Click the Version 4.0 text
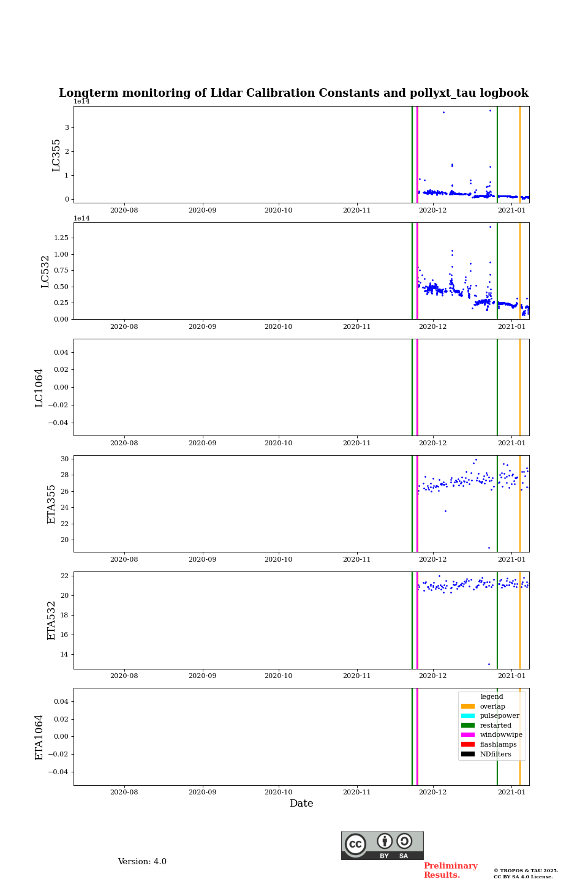The image size is (588, 882). [142, 862]
